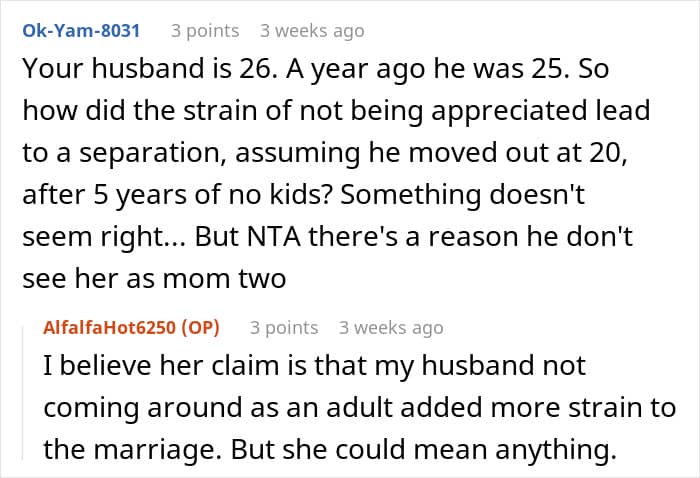Click the phrase 'Something doesn't' in the comment
Image resolution: width=700 pixels, height=478 pixels.
(462, 195)
